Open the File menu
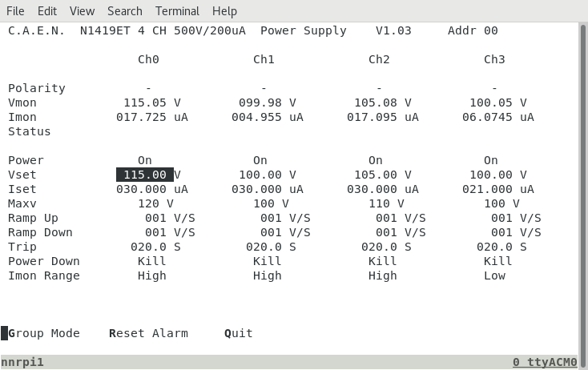Screen dimensions: 588x370 click(x=15, y=11)
